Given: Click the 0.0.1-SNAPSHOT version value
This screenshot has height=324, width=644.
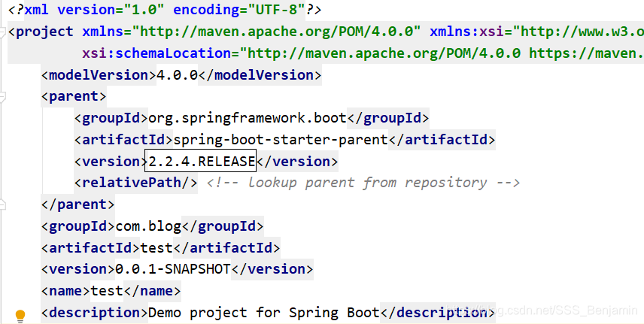Looking at the screenshot, I should point(172,269).
